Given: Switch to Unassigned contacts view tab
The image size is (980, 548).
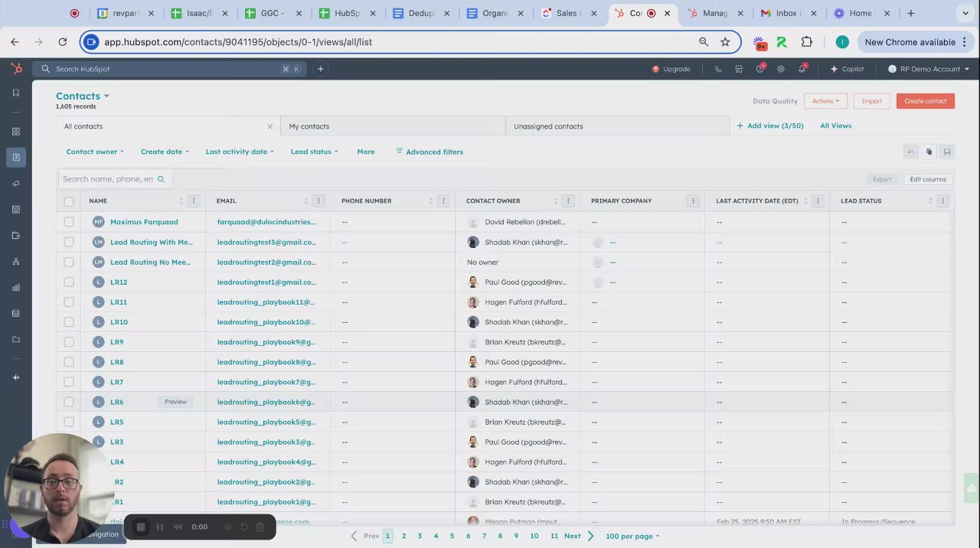Looking at the screenshot, I should (617, 126).
